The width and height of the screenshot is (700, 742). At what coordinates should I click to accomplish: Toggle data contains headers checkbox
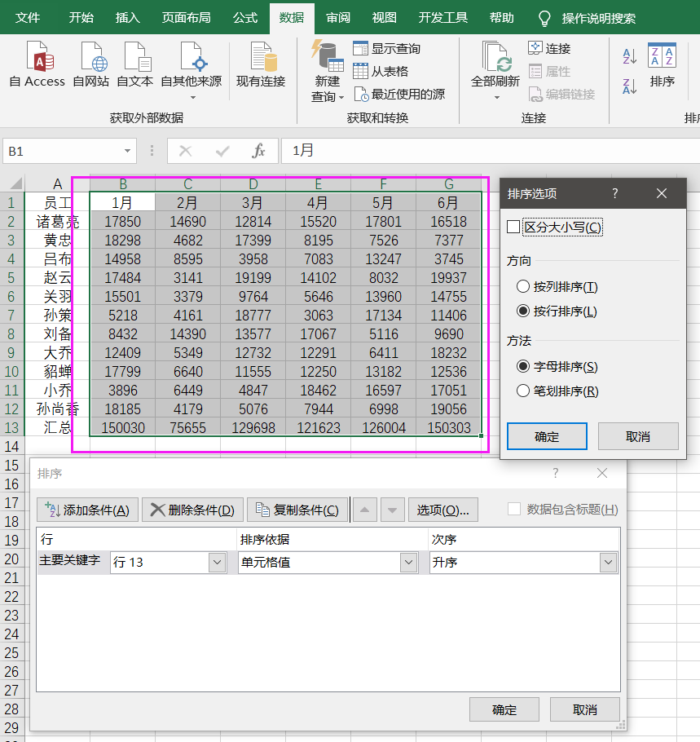click(x=513, y=509)
